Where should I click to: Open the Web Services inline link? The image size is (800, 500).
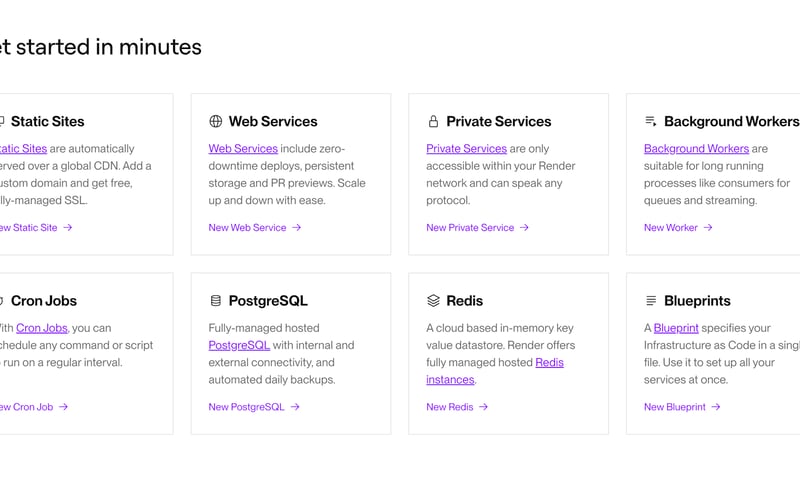pos(243,149)
